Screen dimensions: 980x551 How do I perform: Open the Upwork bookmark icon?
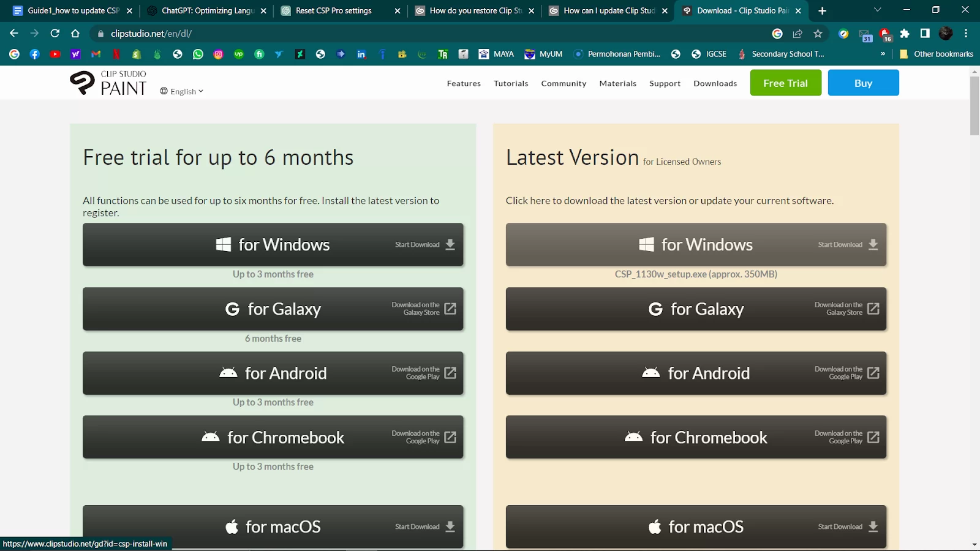(x=239, y=54)
